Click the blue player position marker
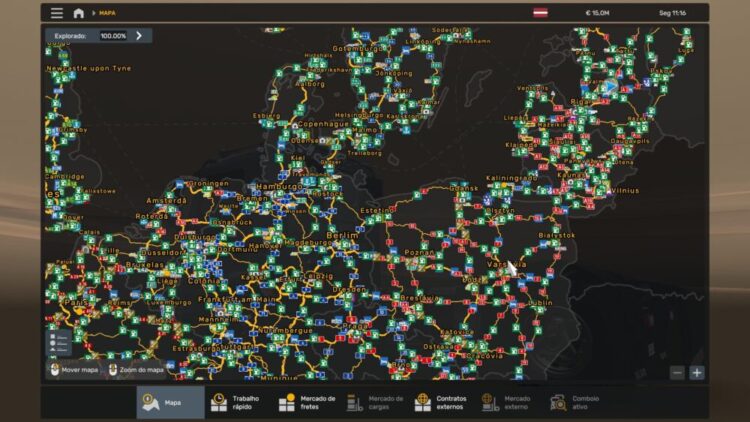 click(611, 87)
